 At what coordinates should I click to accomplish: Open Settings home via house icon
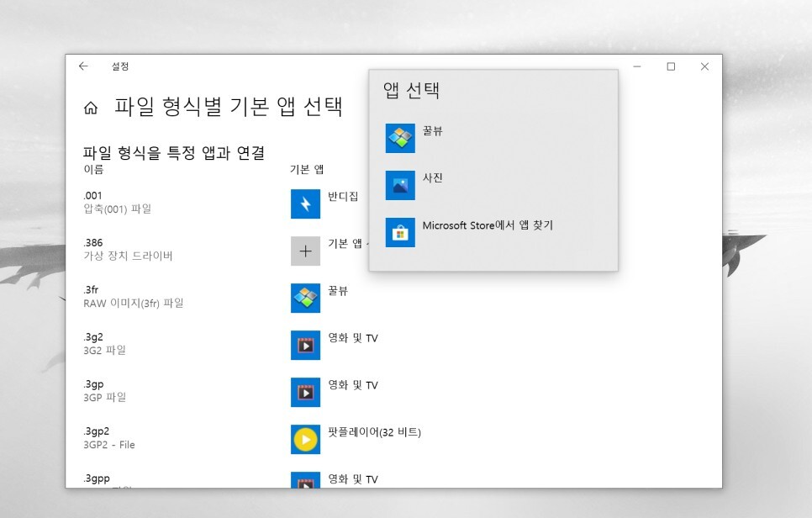pos(91,108)
